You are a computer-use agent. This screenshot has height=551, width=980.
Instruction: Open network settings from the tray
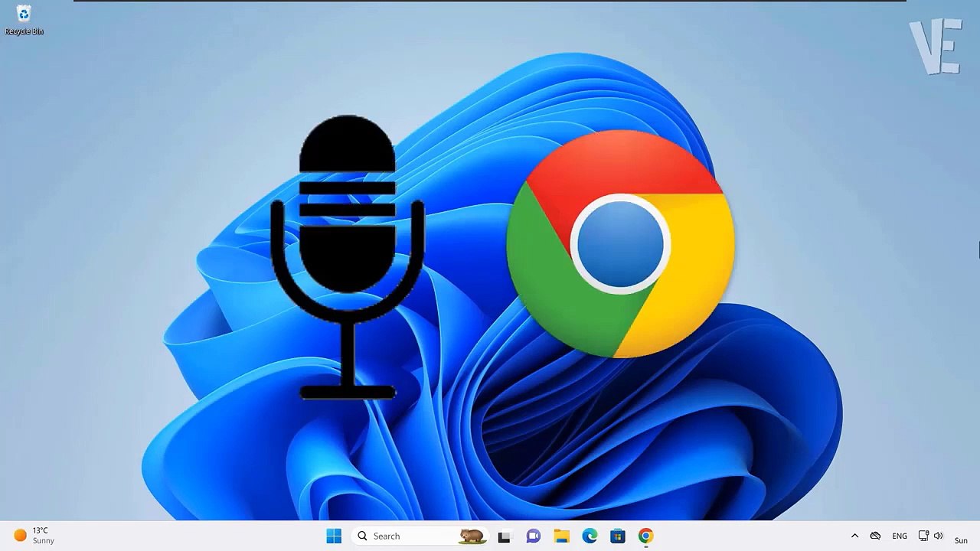923,536
